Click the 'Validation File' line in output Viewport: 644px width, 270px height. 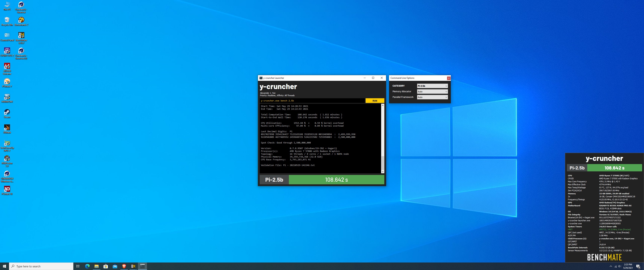click(x=288, y=165)
